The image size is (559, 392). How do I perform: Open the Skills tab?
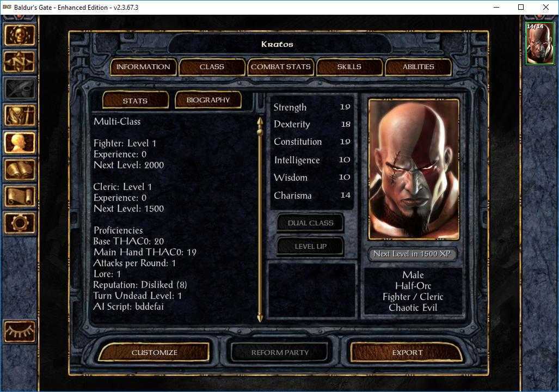349,67
